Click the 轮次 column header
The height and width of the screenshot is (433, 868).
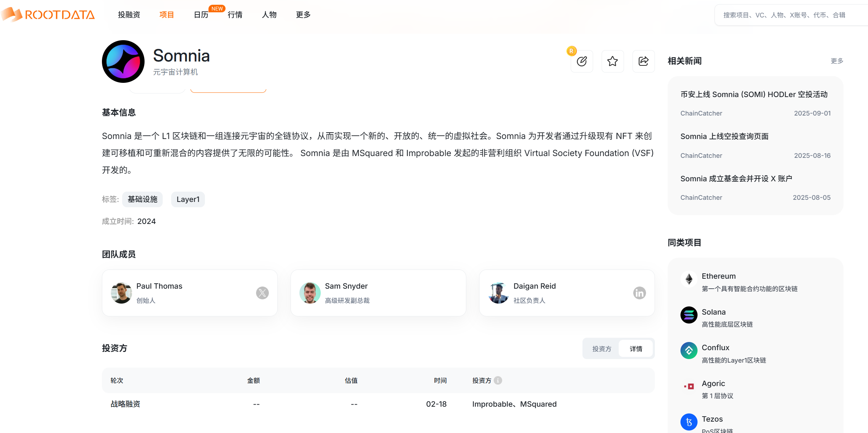pyautogui.click(x=117, y=380)
